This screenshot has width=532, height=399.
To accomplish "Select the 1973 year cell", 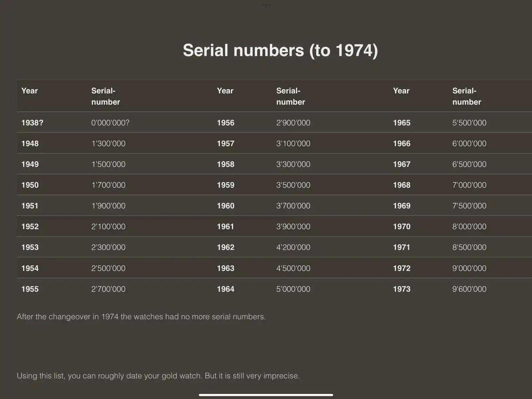I will click(402, 289).
